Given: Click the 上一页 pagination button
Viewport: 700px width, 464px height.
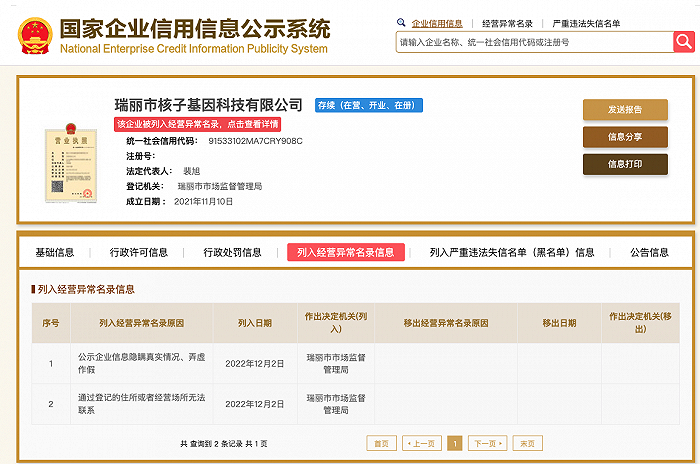Looking at the screenshot, I should click(421, 443).
